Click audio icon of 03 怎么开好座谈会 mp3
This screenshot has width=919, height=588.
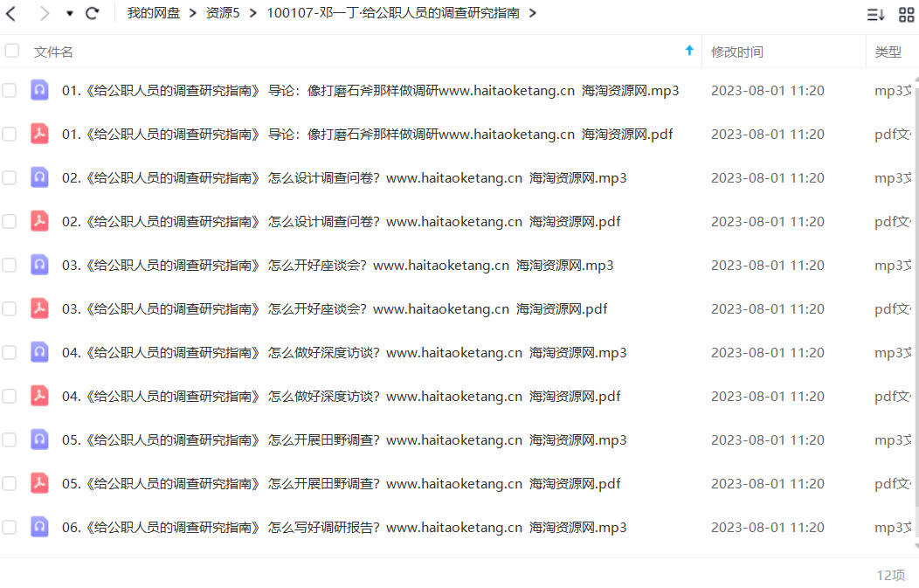coord(39,265)
